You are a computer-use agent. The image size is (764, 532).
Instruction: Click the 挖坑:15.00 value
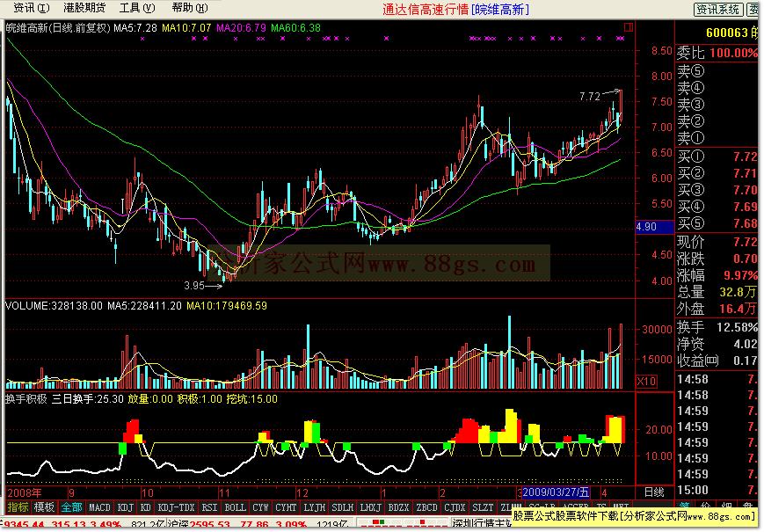click(252, 399)
